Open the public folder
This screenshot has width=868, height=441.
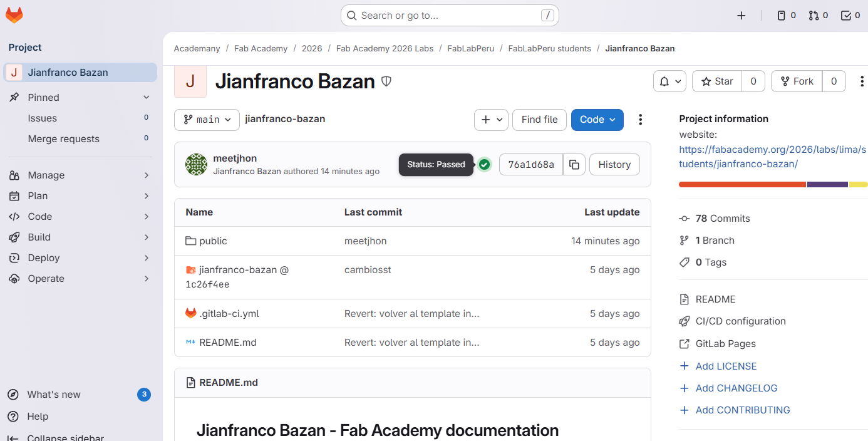[213, 241]
